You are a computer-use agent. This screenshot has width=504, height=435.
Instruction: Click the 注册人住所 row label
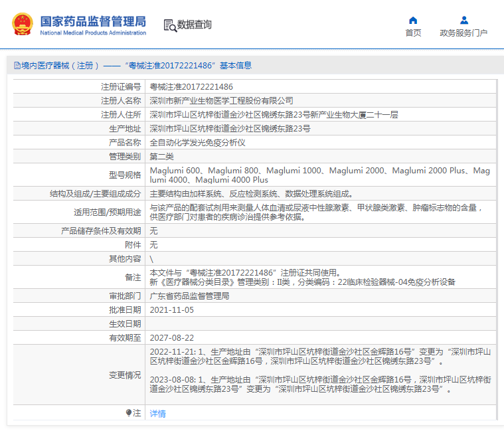tap(121, 115)
